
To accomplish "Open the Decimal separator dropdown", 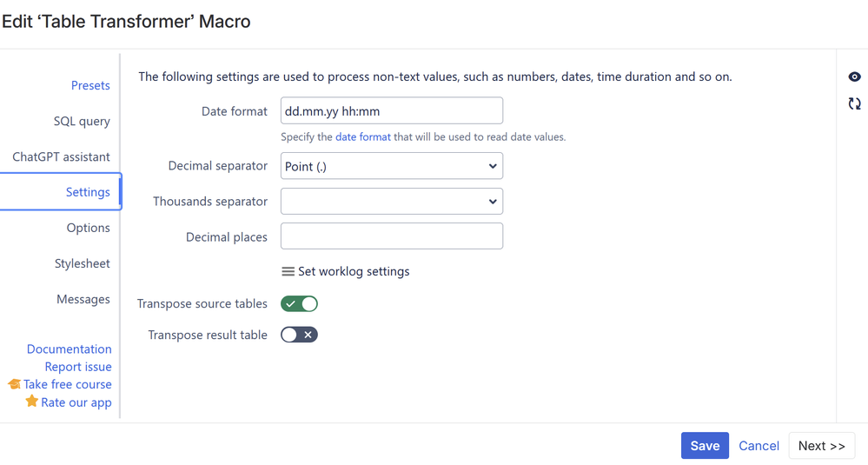I will [391, 166].
